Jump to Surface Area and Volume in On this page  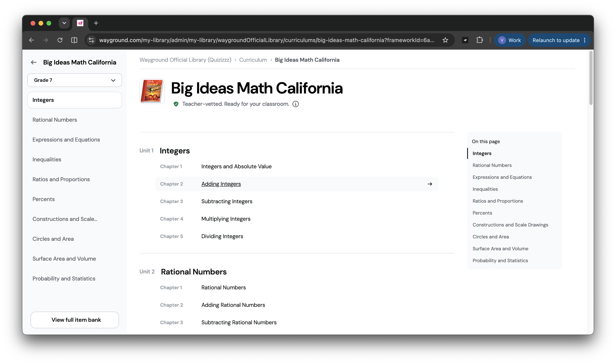pos(500,249)
